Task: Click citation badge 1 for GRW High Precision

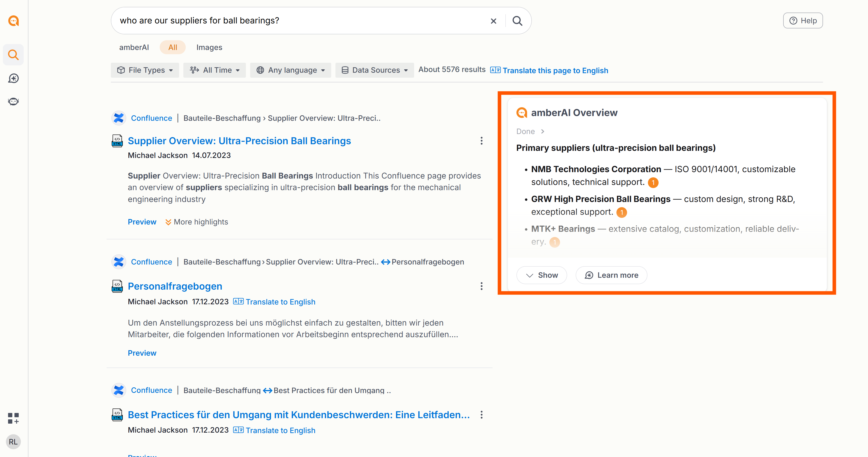Action: 622,212
